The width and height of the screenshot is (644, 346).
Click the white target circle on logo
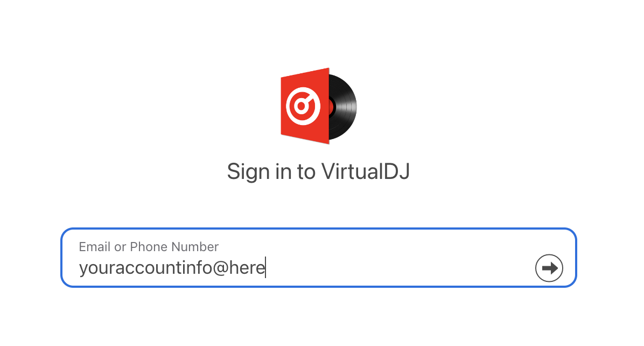[x=303, y=106]
